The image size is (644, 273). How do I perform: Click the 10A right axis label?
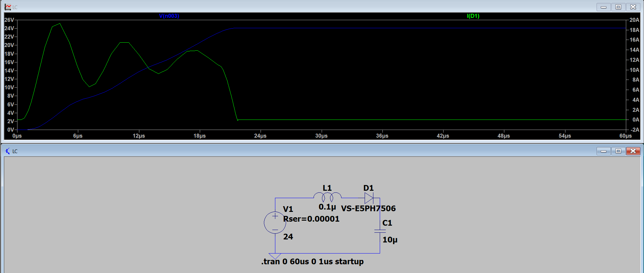tap(634, 70)
